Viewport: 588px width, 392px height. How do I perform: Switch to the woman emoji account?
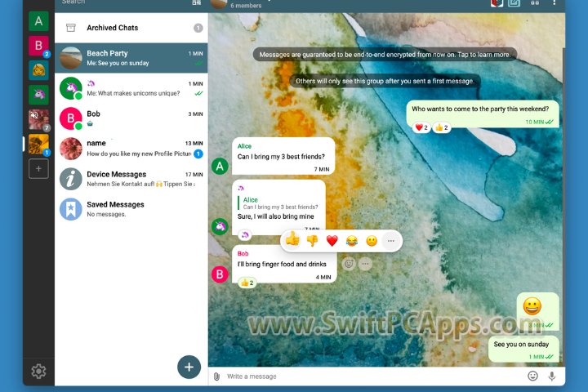point(38,70)
